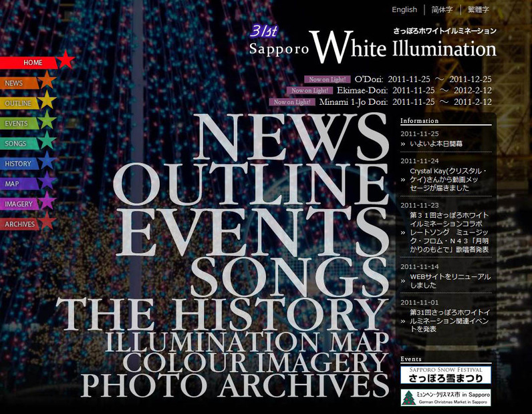532x414 pixels.
Task: Open the Sapporo Snow Festival banner
Action: [446, 375]
